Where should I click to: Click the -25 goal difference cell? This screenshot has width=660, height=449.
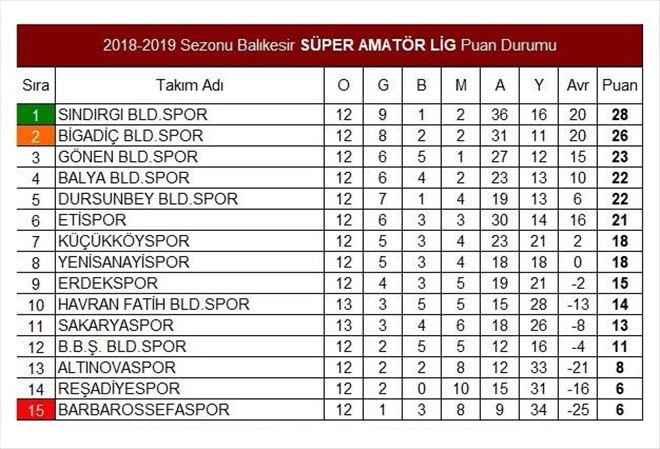tap(578, 410)
